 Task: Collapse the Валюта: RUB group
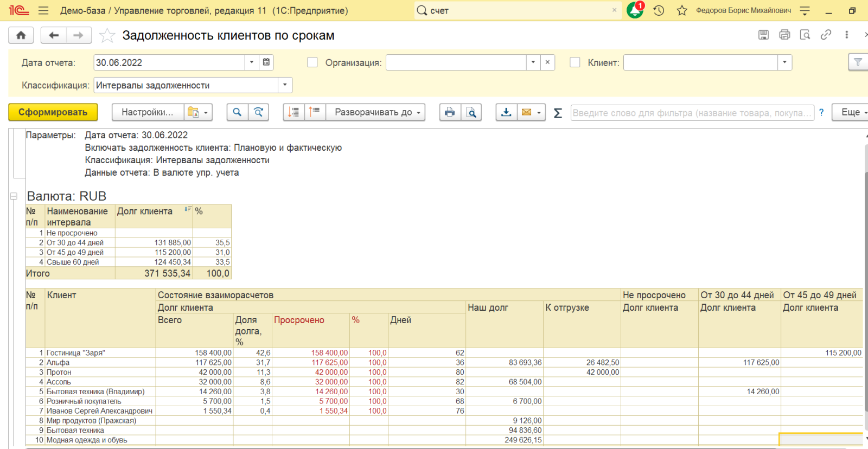pos(14,196)
